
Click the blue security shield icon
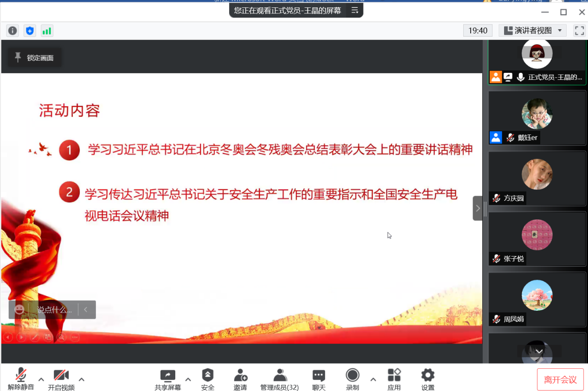coord(30,31)
